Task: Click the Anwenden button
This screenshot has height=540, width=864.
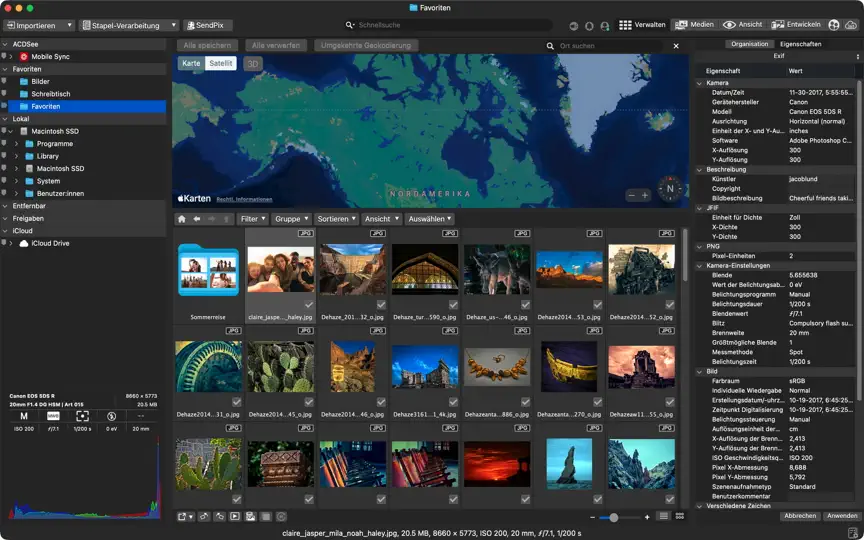Action: click(x=842, y=516)
